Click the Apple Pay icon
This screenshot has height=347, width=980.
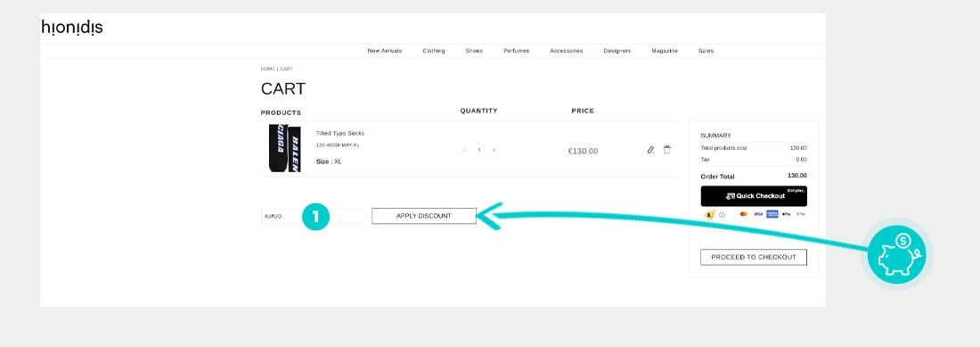[x=787, y=214]
